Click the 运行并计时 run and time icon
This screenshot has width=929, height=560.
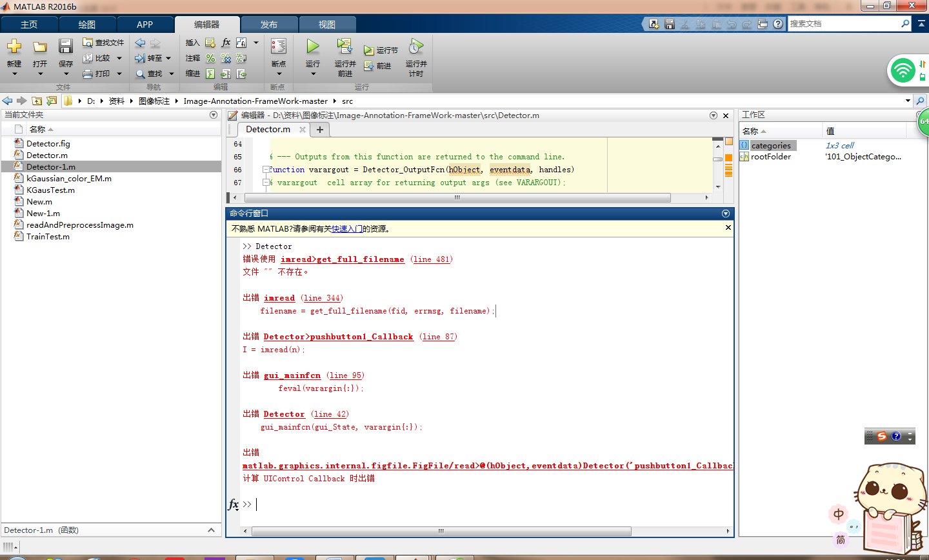click(416, 46)
